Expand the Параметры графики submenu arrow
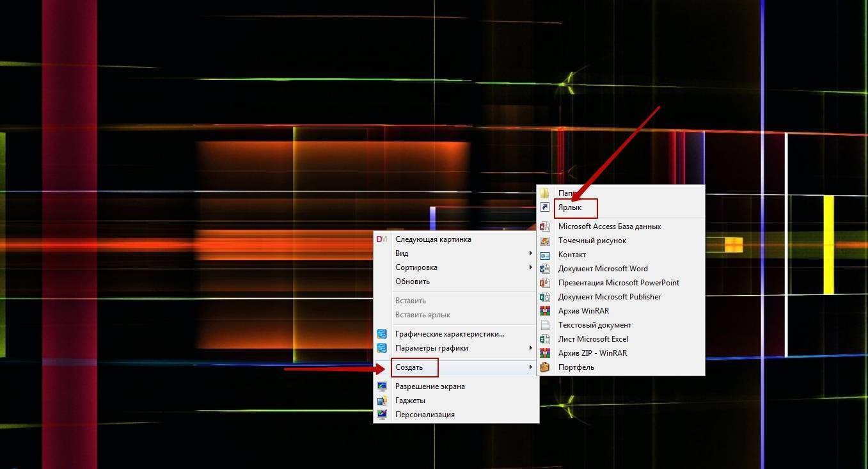 (530, 348)
